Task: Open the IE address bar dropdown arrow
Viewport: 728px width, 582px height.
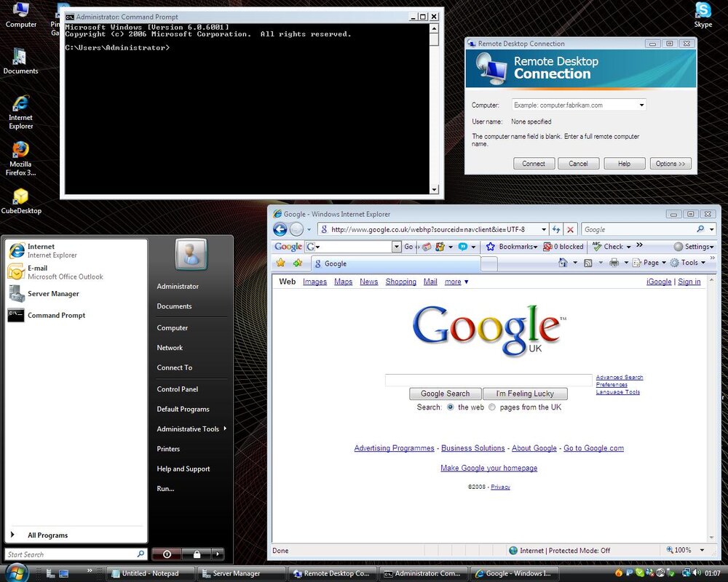Action: coord(544,229)
